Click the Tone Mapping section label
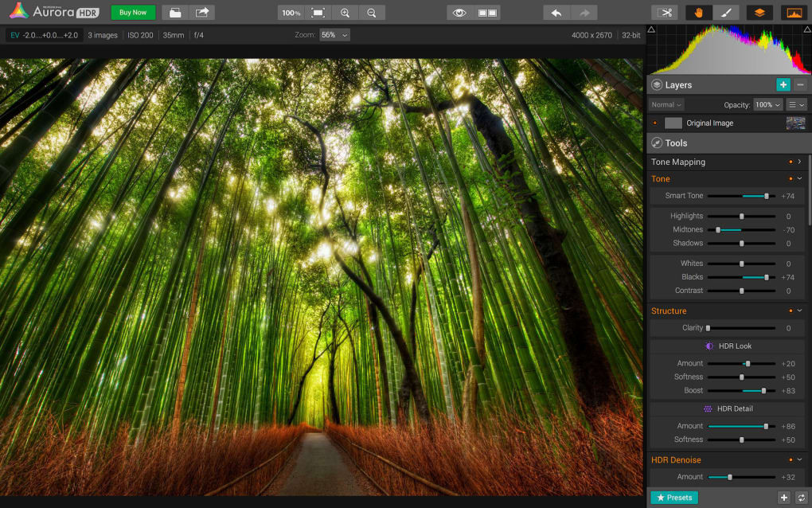Viewport: 812px width, 508px height. pyautogui.click(x=678, y=162)
